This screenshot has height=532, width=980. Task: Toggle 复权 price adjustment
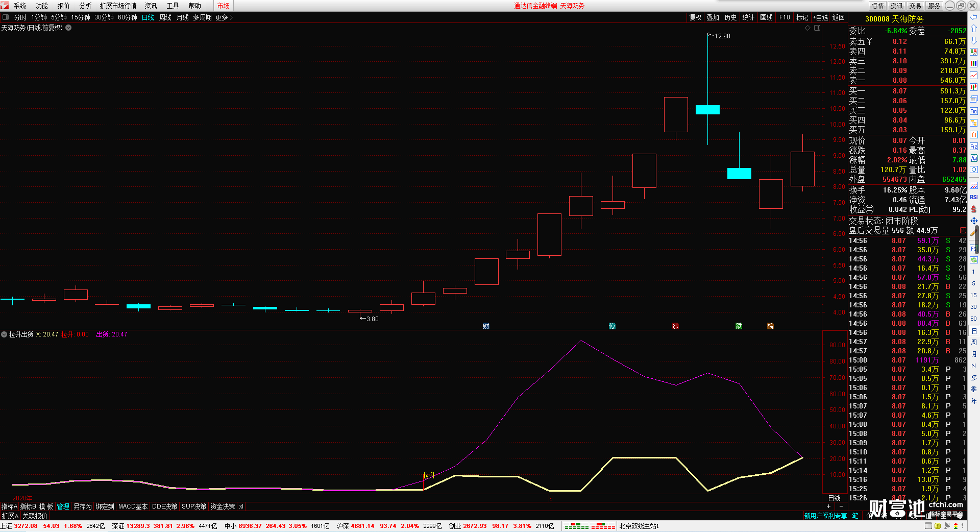pos(695,17)
